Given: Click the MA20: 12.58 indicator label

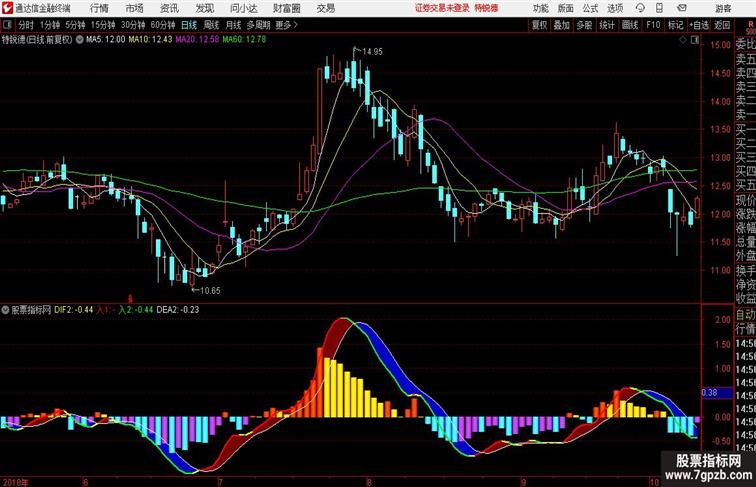Looking at the screenshot, I should point(197,40).
